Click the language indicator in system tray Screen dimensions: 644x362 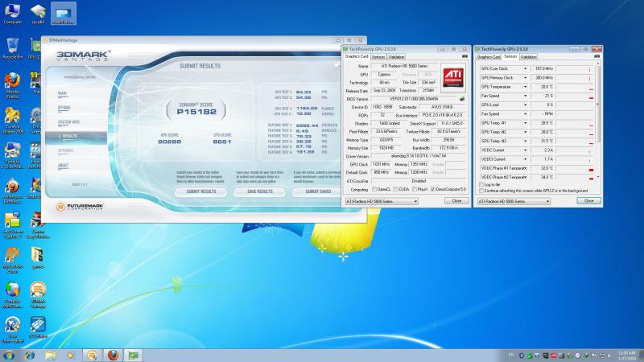point(511,355)
